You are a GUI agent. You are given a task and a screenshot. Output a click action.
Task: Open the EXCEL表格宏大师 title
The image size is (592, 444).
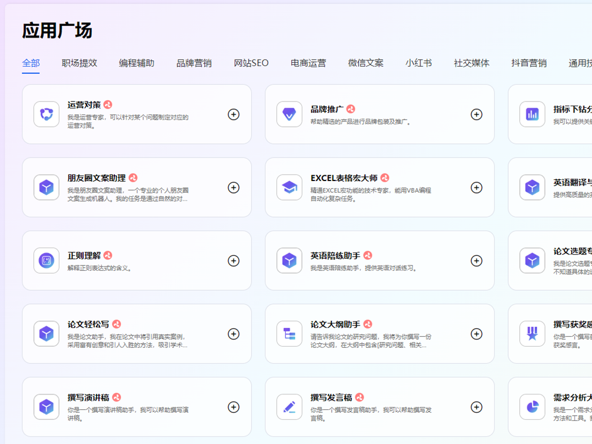(x=344, y=178)
